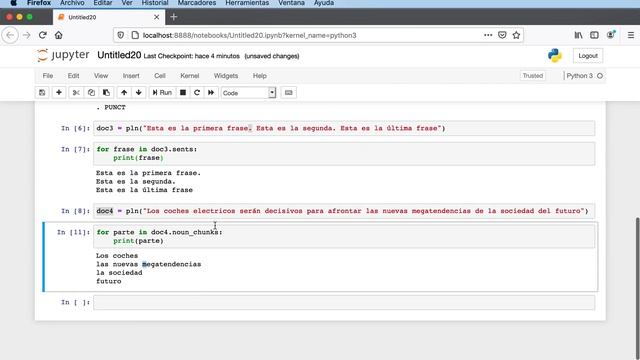This screenshot has width=640, height=360.
Task: Open the Marcadores menu
Action: point(197,3)
